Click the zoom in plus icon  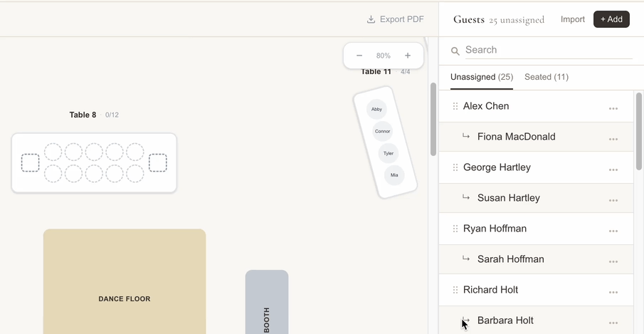tap(408, 56)
